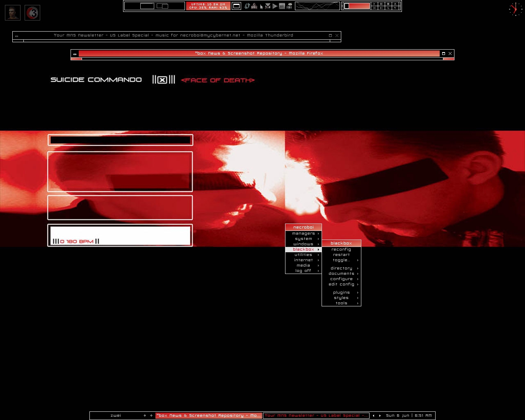Click the mouse cursor icon in top bar
Image resolution: width=525 pixels, height=420 pixels.
(x=261, y=7)
